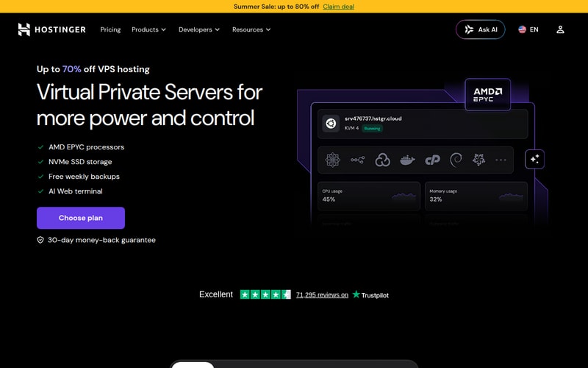Click the srv476737.hstgr.cloud server name
The image size is (588, 368).
tap(373, 118)
